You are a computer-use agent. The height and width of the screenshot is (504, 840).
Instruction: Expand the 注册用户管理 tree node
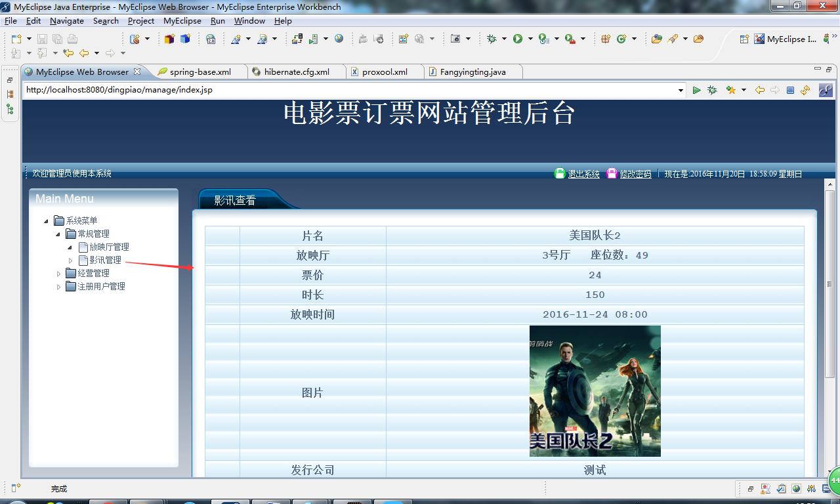(x=58, y=286)
